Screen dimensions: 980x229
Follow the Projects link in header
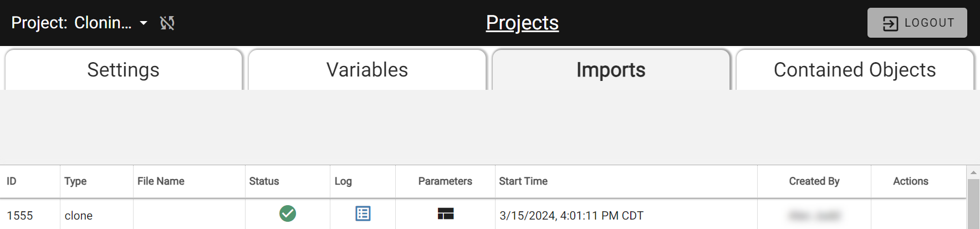(522, 23)
